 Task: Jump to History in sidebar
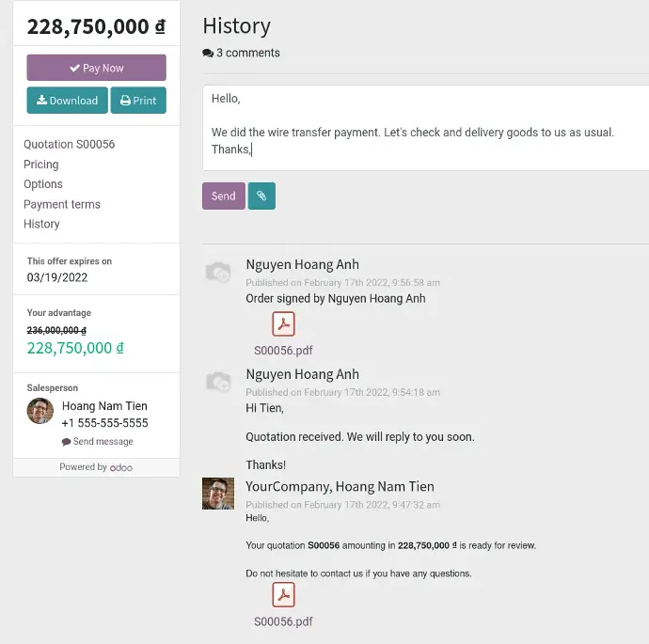[x=41, y=224]
